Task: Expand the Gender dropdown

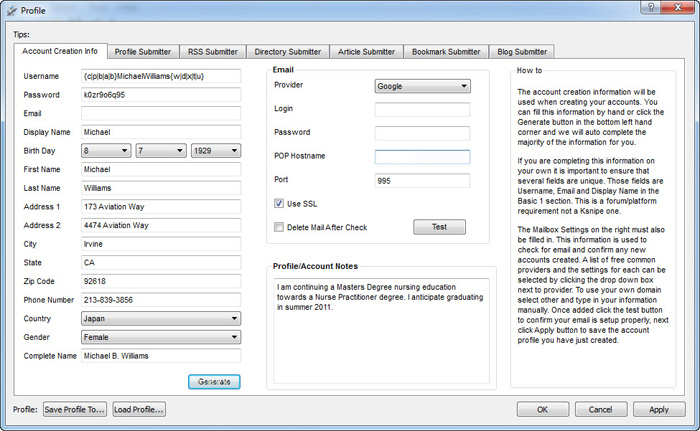Action: pos(161,337)
